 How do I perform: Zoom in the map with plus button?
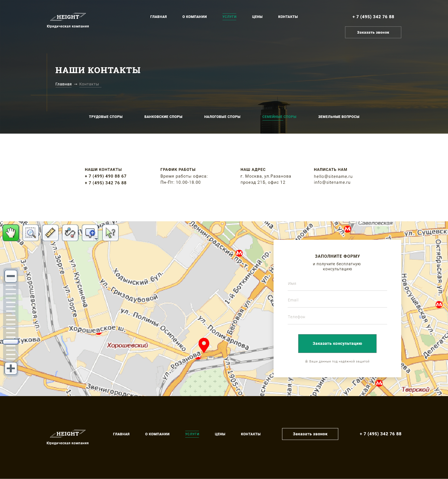11,368
